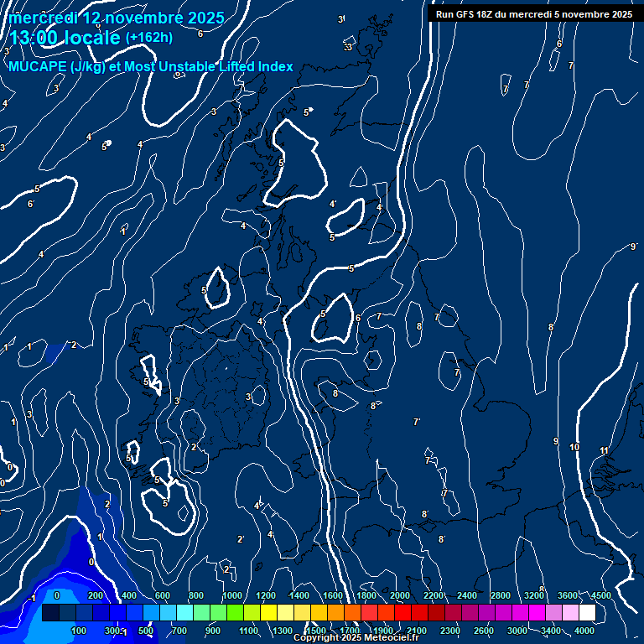This screenshot has width=644, height=644.
Task: Click the date title mercredi 12 novembre 2025
Action: [117, 18]
